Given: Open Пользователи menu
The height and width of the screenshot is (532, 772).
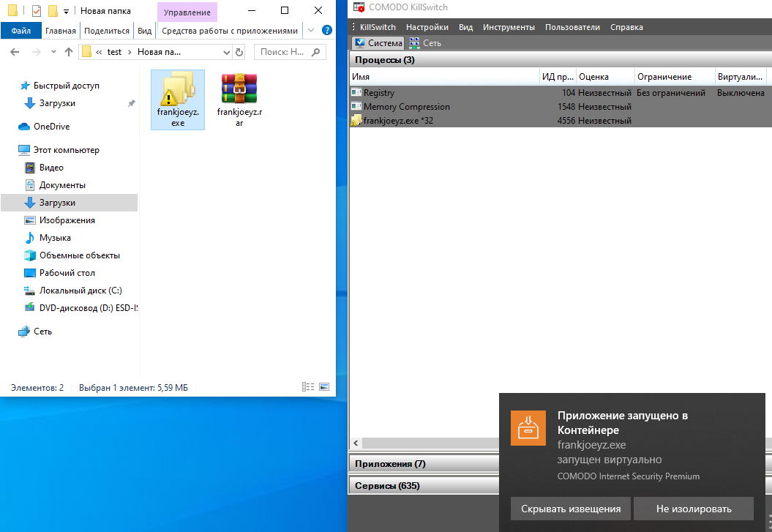Looking at the screenshot, I should 572,27.
